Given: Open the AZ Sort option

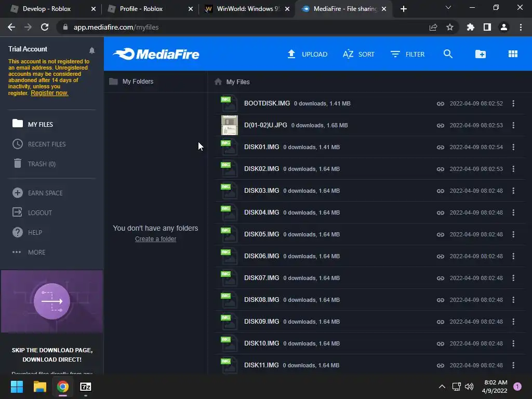Looking at the screenshot, I should point(358,54).
